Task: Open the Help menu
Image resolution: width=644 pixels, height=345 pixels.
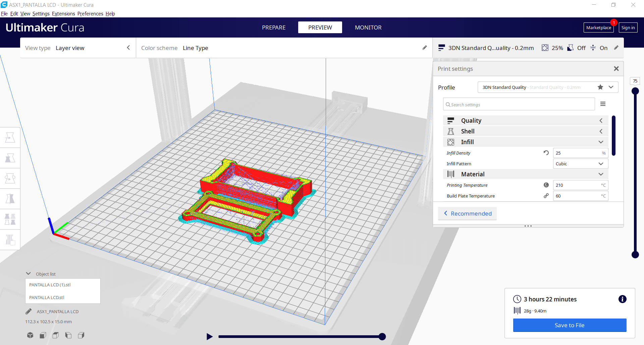Action: pyautogui.click(x=110, y=14)
